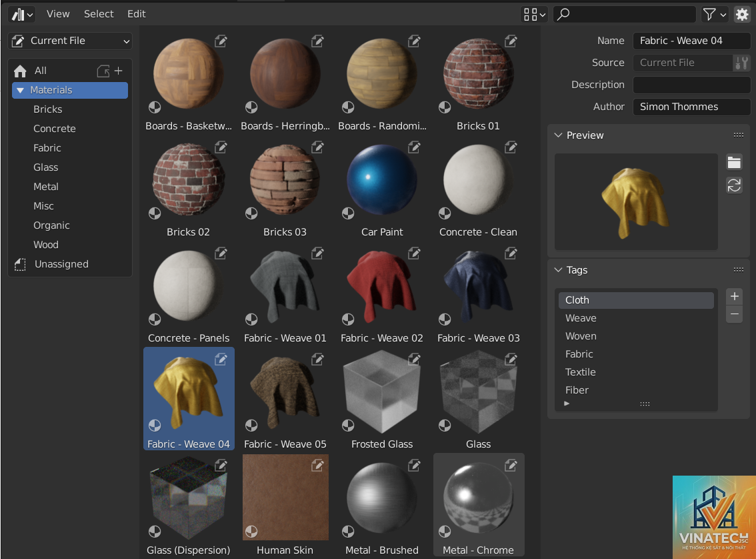Click material sphere icon on Metal - Brushed
Viewport: 756px width, 559px height.
(348, 532)
